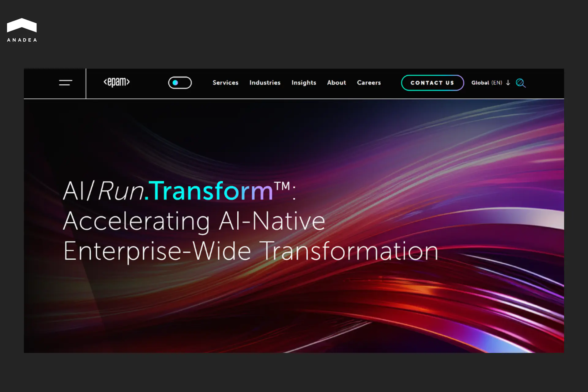Image resolution: width=588 pixels, height=392 pixels.
Task: Click the search magnifier icon
Action: pyautogui.click(x=520, y=83)
